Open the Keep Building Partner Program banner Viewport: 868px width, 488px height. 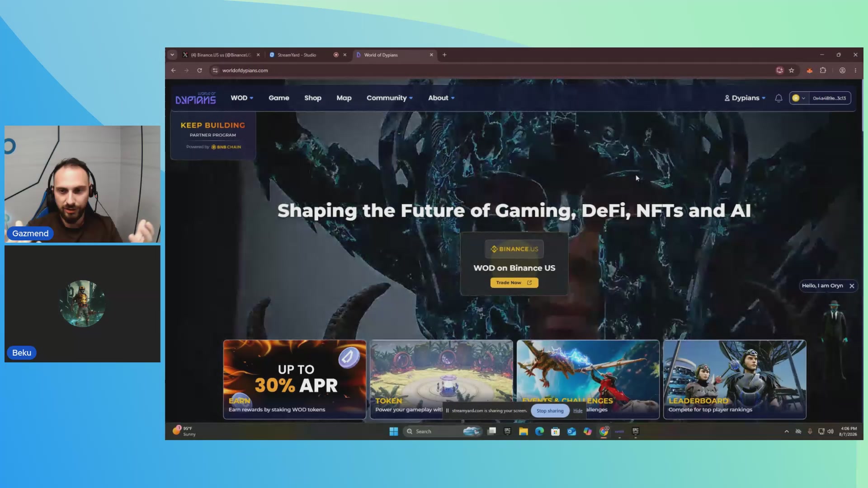[213, 136]
